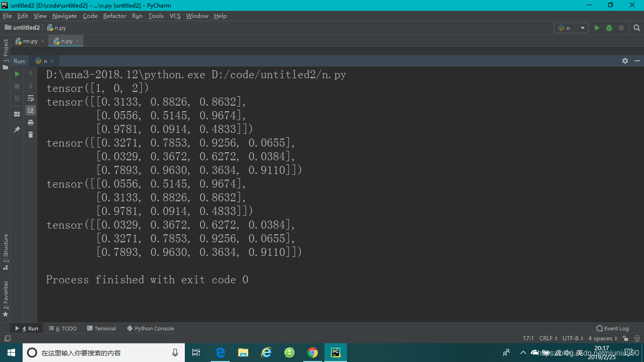The width and height of the screenshot is (644, 362).
Task: Toggle the read-only lock icon
Action: 625,338
